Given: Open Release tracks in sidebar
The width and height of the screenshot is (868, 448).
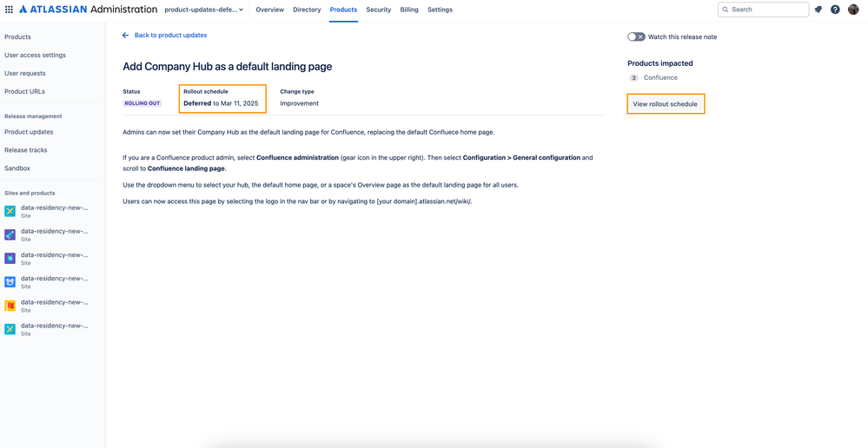Looking at the screenshot, I should click(x=25, y=150).
